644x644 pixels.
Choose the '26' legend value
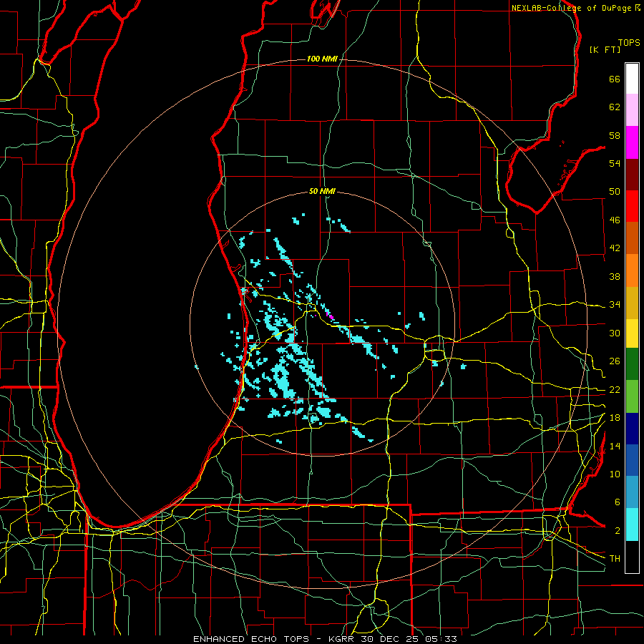[x=615, y=361]
